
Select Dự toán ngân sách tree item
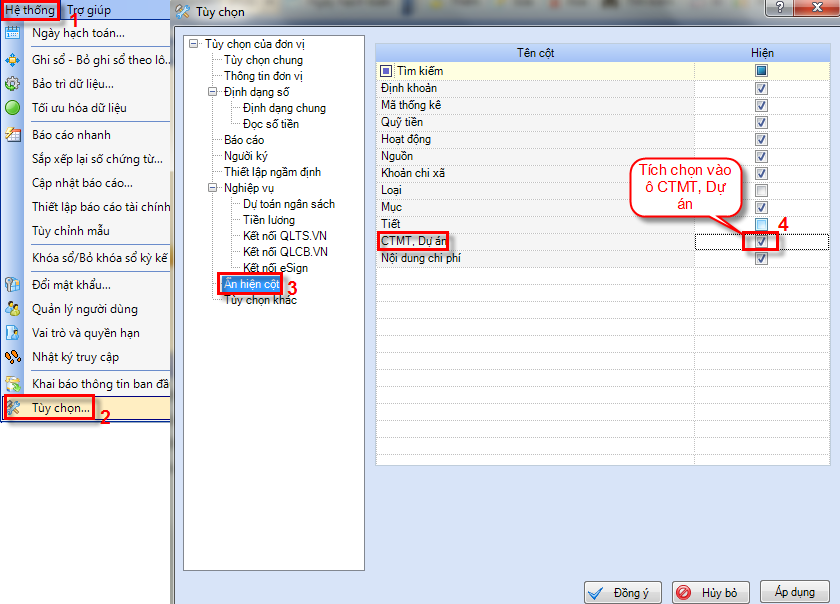[x=289, y=204]
